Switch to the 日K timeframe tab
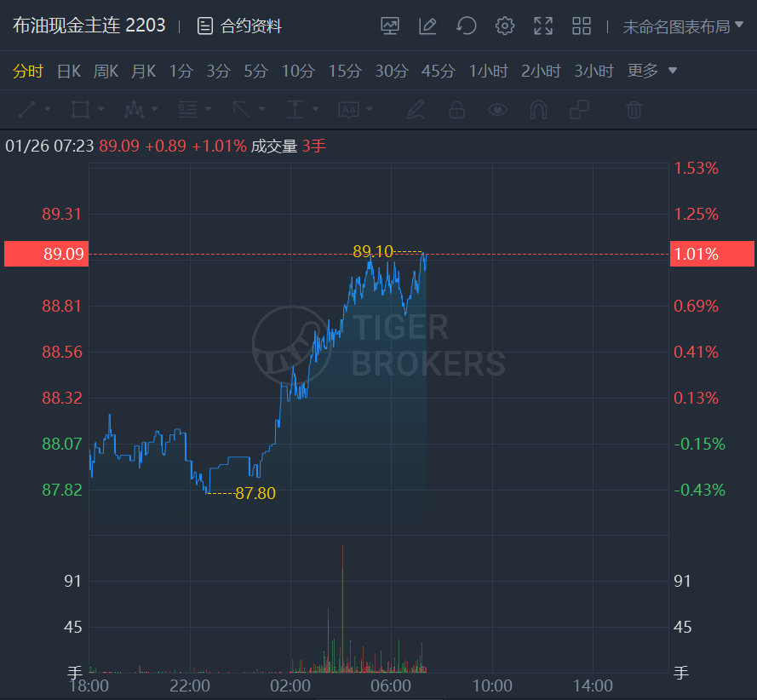 69,71
